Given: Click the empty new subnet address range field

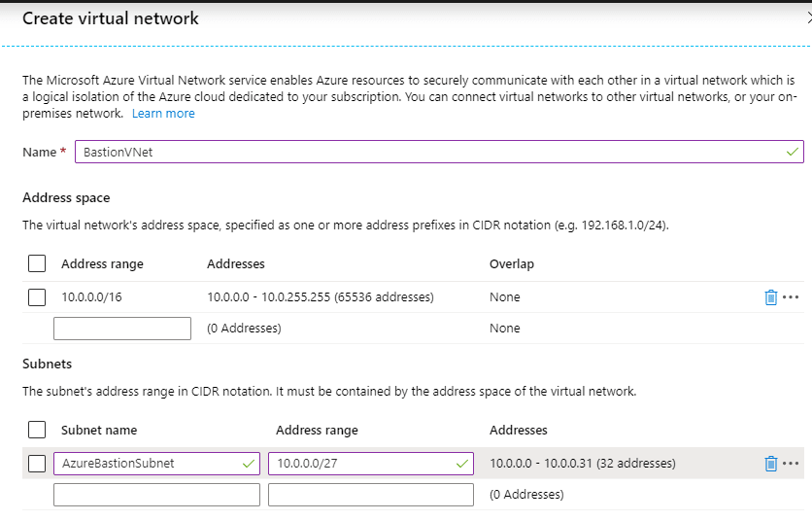Looking at the screenshot, I should click(371, 495).
